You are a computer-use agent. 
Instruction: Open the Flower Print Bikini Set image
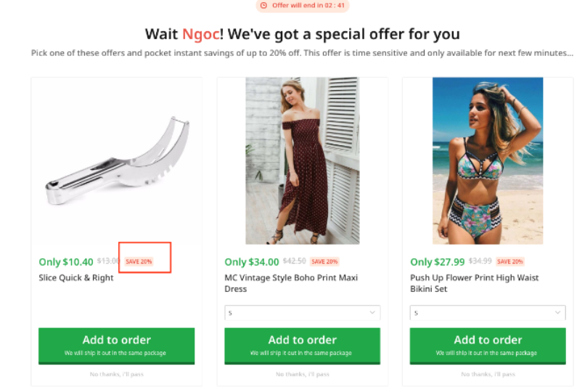pos(488,160)
